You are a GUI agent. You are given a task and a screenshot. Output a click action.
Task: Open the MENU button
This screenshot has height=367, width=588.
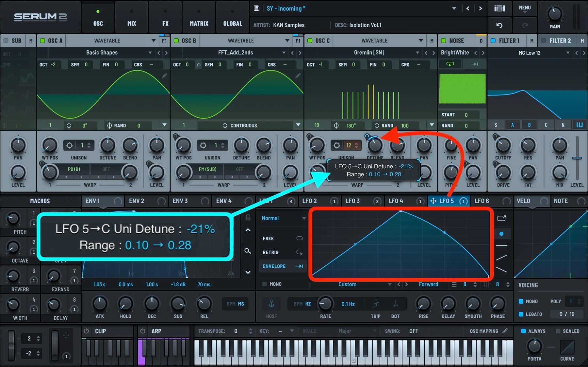click(x=525, y=8)
